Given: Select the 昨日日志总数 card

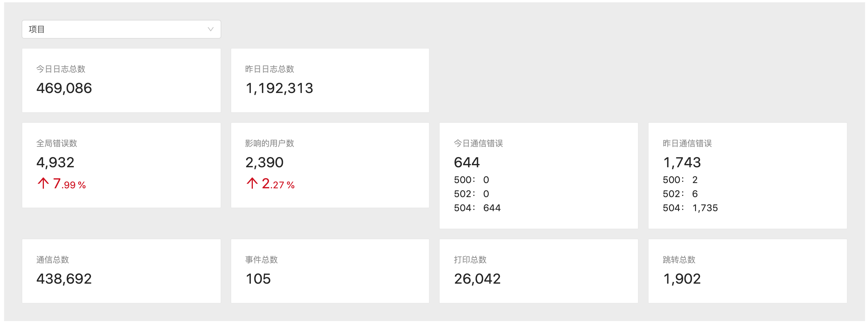Looking at the screenshot, I should [330, 80].
